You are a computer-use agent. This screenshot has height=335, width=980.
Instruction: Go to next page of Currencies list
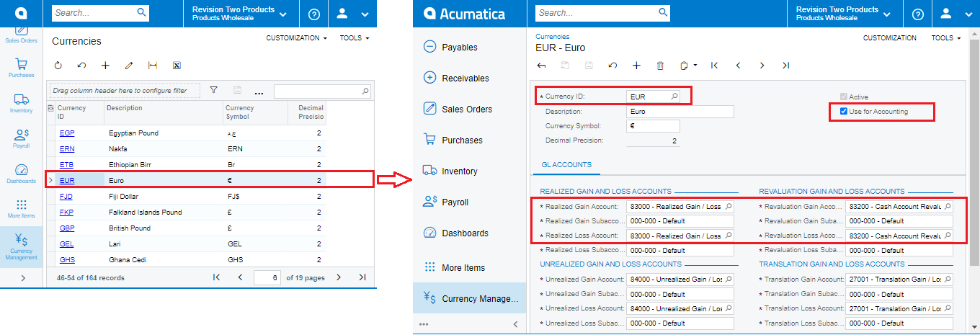(x=339, y=277)
